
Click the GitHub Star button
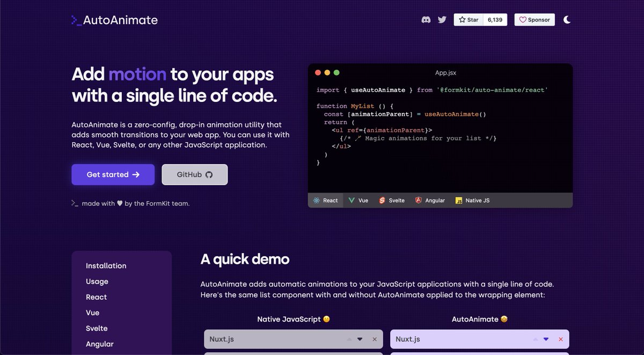(x=469, y=20)
